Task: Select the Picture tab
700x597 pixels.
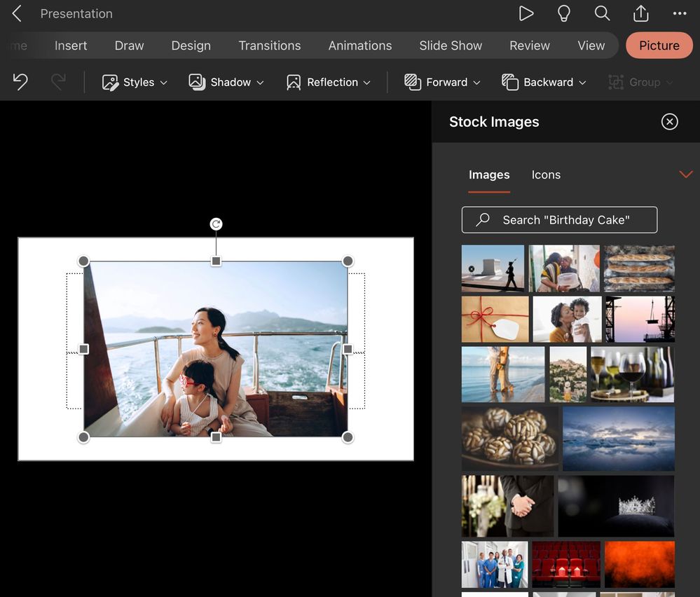Action: tap(659, 46)
